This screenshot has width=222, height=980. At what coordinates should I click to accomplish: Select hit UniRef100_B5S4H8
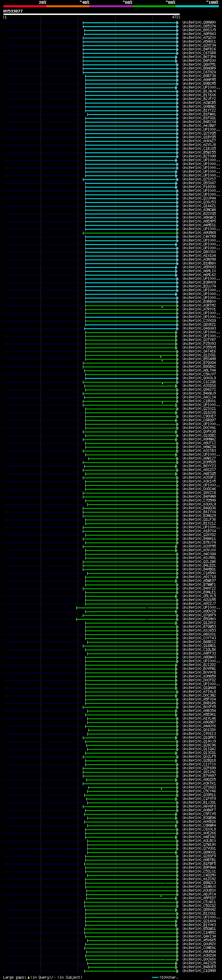coord(199,359)
